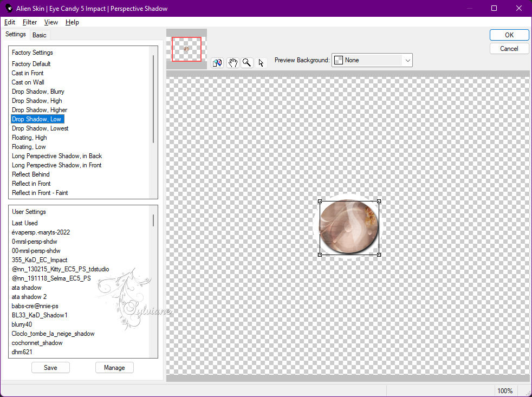The image size is (532, 397).
Task: Select the Floating, High preset
Action: pos(29,138)
